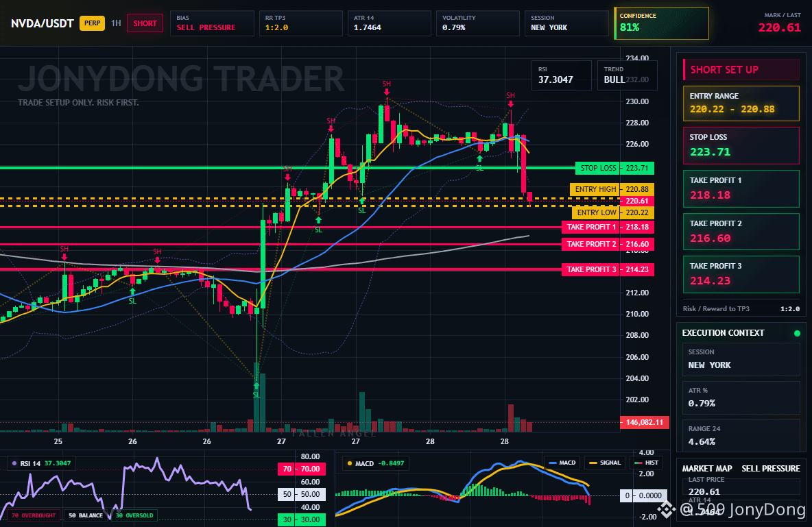Select the SHORT SET UP panel header
The height and width of the screenshot is (527, 812).
[741, 69]
